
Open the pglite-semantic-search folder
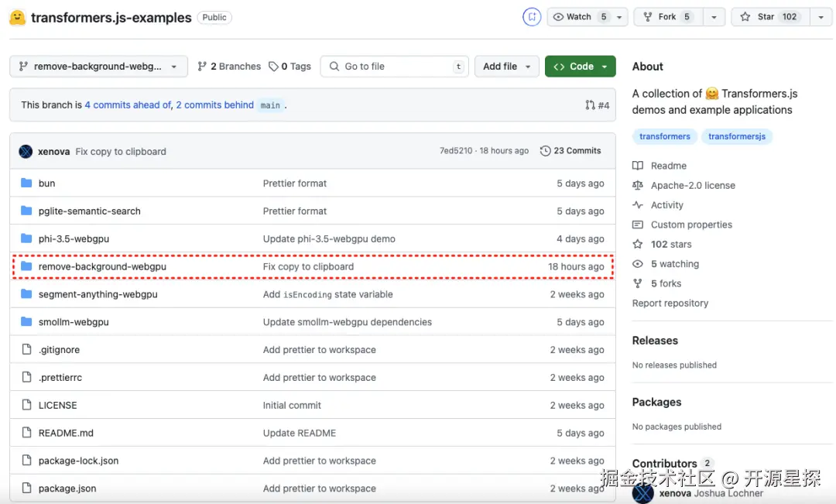(x=90, y=211)
